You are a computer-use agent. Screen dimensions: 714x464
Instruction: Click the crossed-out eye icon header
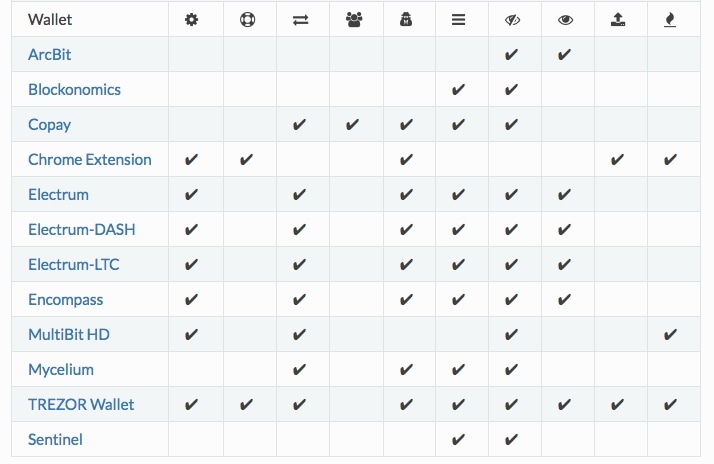pos(512,20)
